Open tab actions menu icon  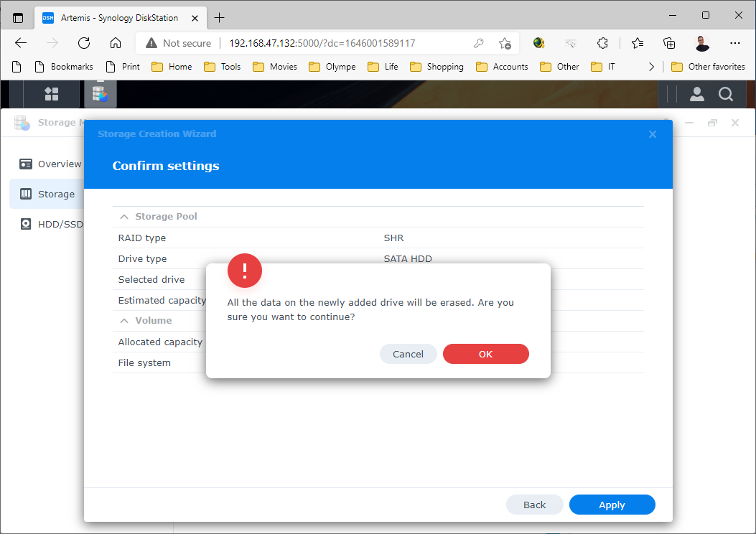(x=18, y=18)
